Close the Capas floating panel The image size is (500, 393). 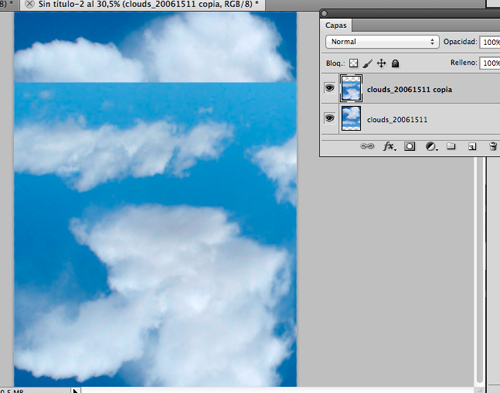(324, 13)
